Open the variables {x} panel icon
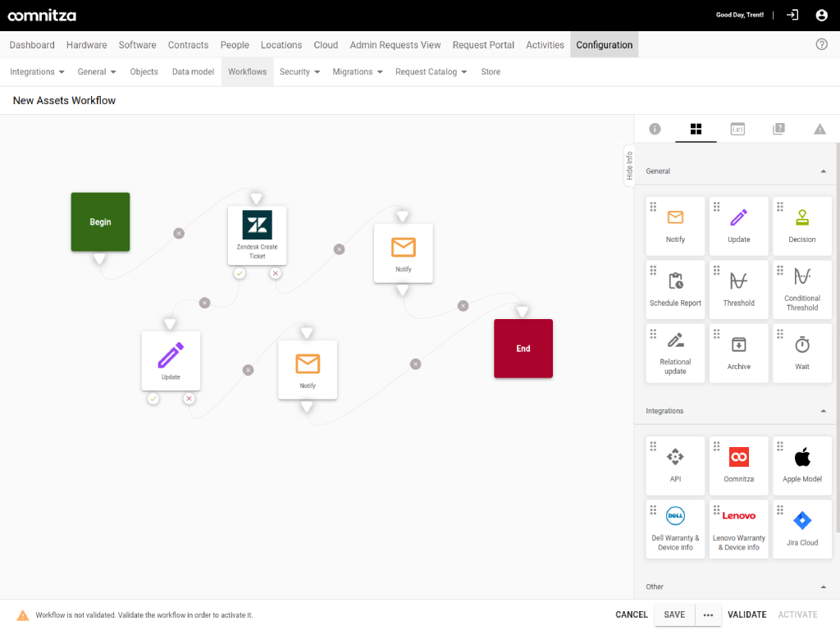The width and height of the screenshot is (840, 630). (737, 129)
